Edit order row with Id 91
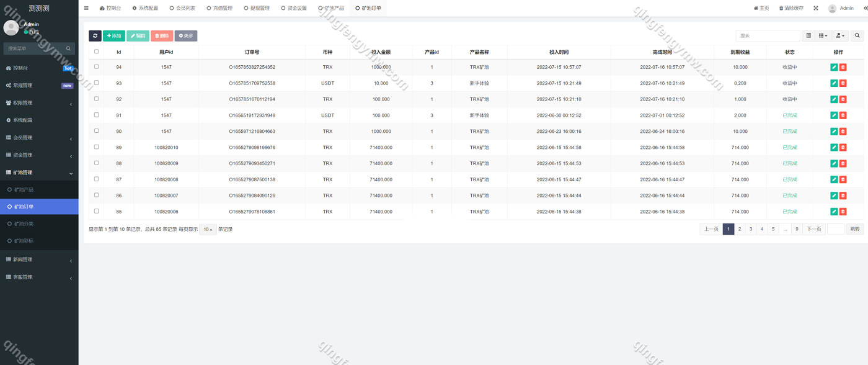868x365 pixels. (x=834, y=115)
